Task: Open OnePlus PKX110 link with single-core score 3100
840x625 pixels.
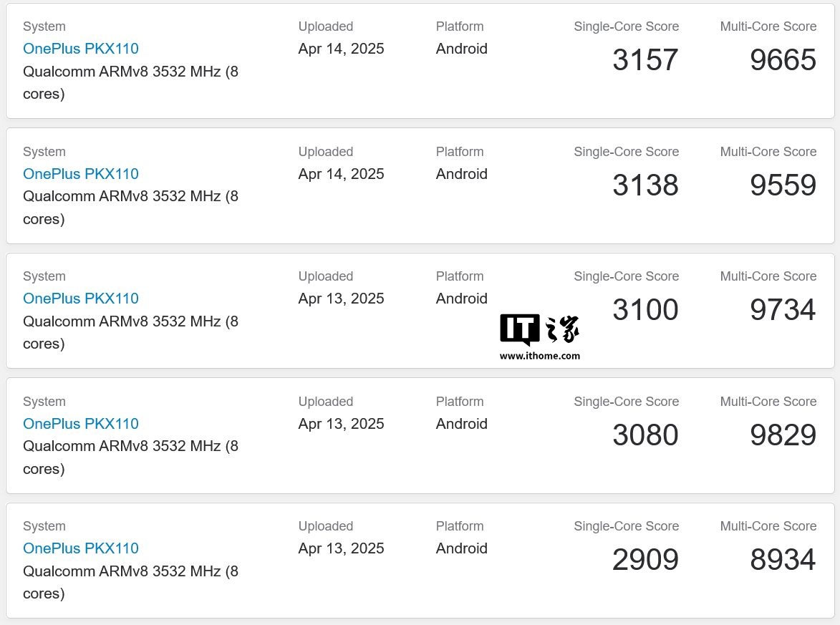Action: (81, 299)
